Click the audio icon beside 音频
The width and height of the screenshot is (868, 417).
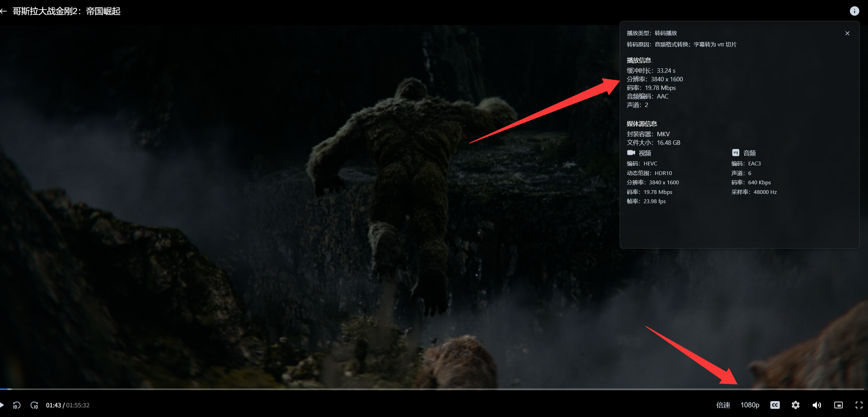point(735,152)
